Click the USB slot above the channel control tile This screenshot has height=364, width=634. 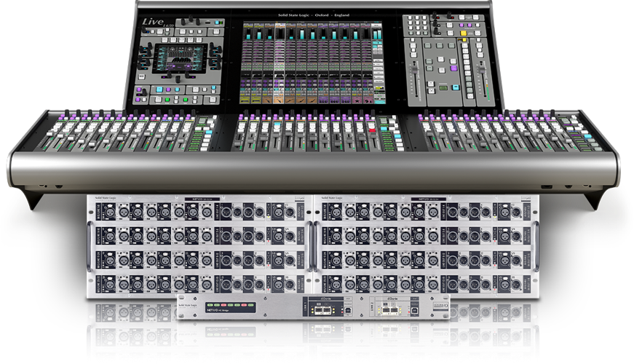pos(208,23)
